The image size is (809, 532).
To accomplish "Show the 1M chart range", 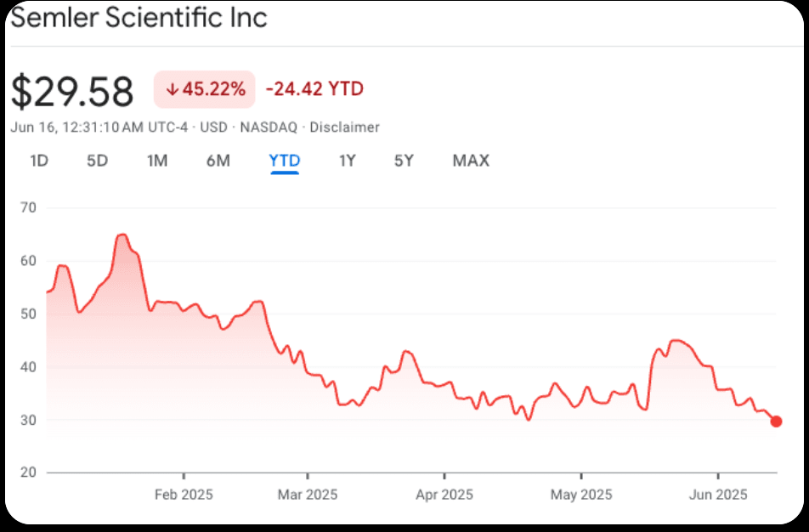I will pos(157,161).
